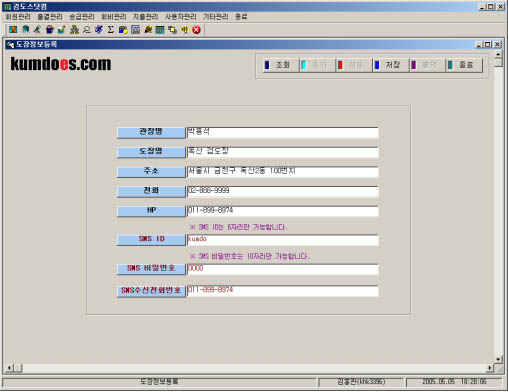Click the 저장 save button

click(391, 65)
